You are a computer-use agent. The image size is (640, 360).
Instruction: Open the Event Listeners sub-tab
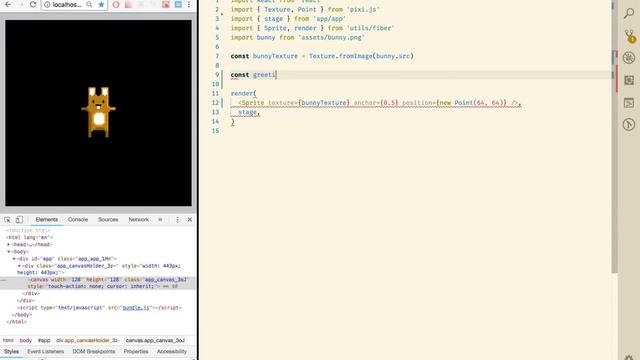46,351
